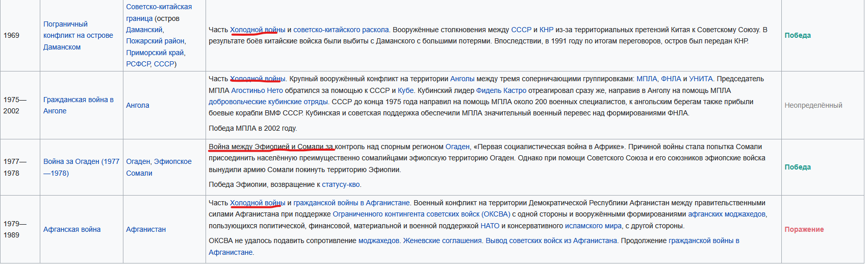Open the 'ФНЛА' link
This screenshot has width=868, height=264.
click(x=671, y=79)
